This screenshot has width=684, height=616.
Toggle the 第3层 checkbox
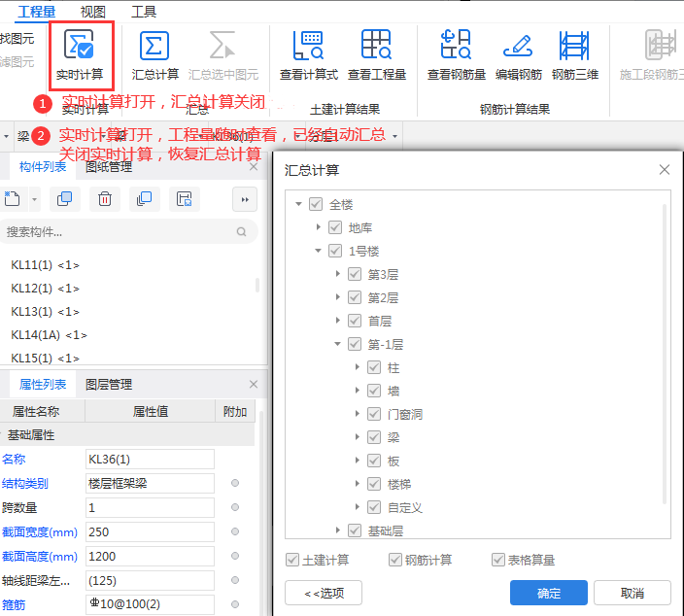[x=355, y=274]
